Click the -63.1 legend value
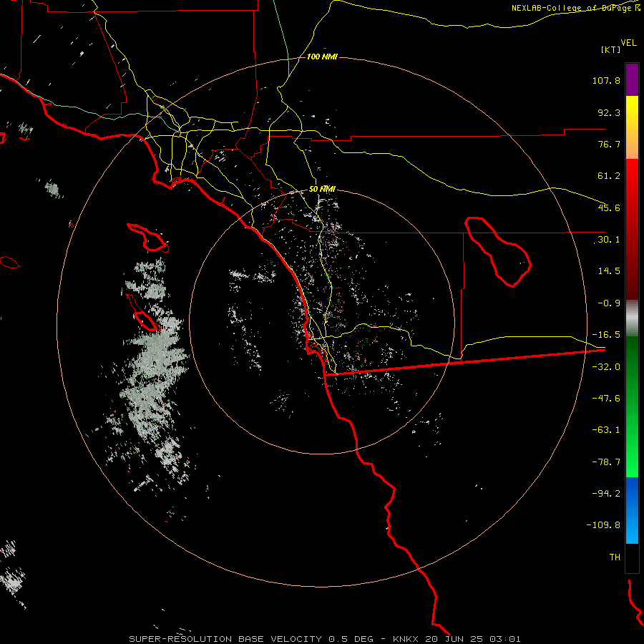 click(x=606, y=430)
